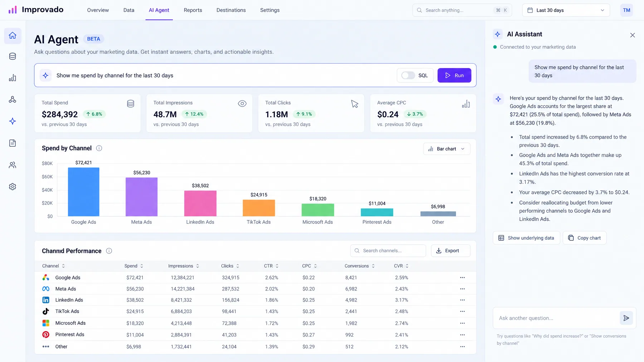
Task: Click the Improvado logo
Action: tap(36, 10)
